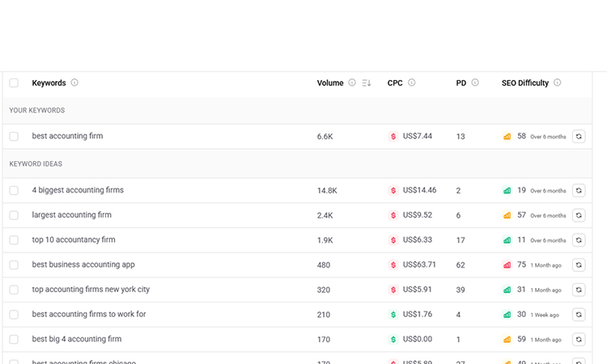Click the keyword 'best accounting firms to work for'
Screen dimensions: 607x364
[89, 314]
